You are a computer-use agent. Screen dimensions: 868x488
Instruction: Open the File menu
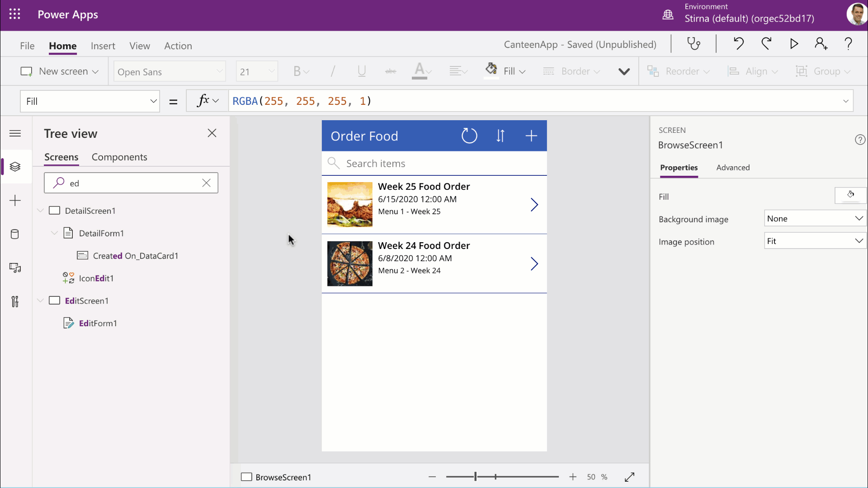[27, 46]
